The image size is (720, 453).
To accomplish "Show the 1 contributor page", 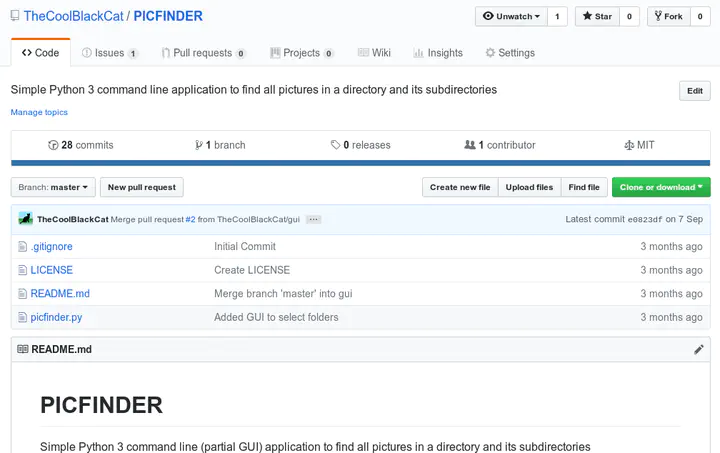I will click(x=500, y=145).
